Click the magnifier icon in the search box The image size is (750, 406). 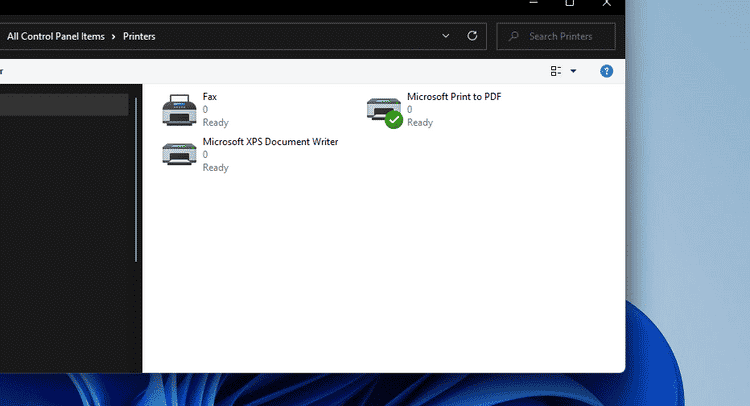point(514,37)
